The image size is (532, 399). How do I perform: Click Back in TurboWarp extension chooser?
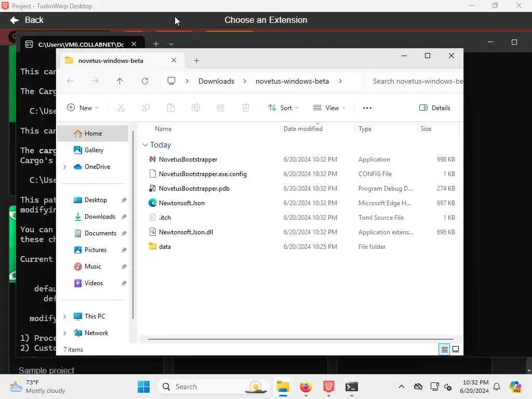coord(27,20)
